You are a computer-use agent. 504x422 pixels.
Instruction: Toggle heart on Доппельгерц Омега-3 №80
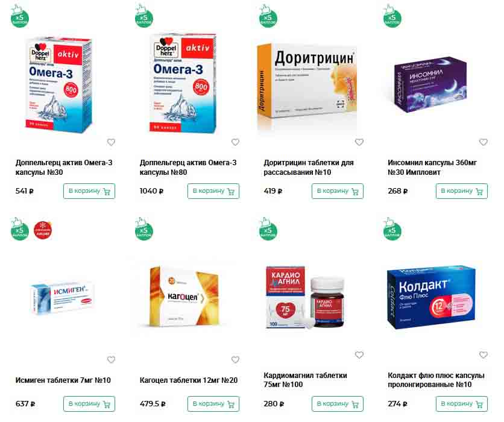pyautogui.click(x=235, y=142)
